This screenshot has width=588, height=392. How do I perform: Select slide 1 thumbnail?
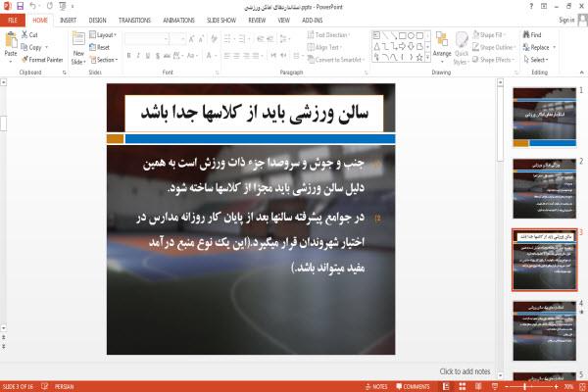[x=545, y=117]
